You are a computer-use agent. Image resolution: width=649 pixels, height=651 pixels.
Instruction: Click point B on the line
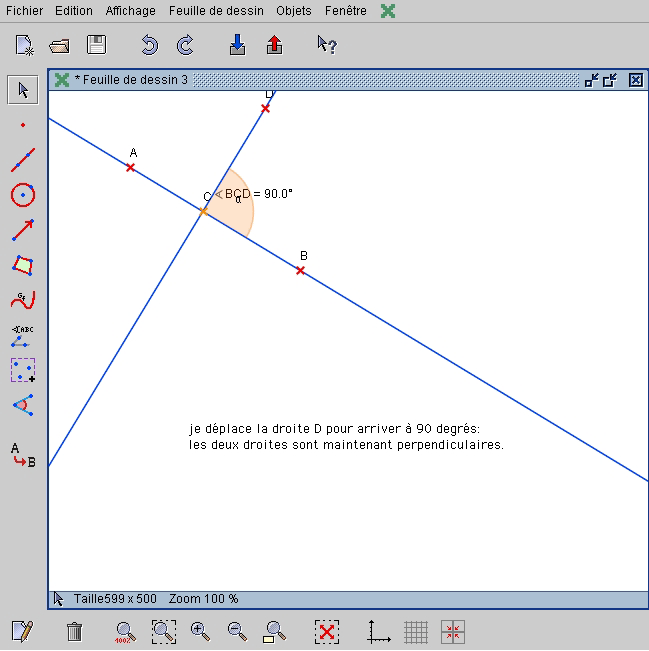pyautogui.click(x=300, y=271)
